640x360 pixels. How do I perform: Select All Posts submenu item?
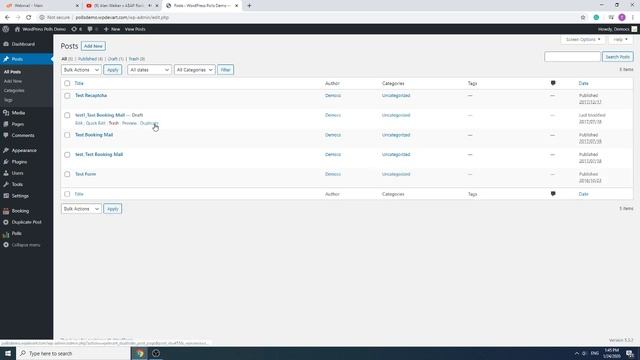12,72
